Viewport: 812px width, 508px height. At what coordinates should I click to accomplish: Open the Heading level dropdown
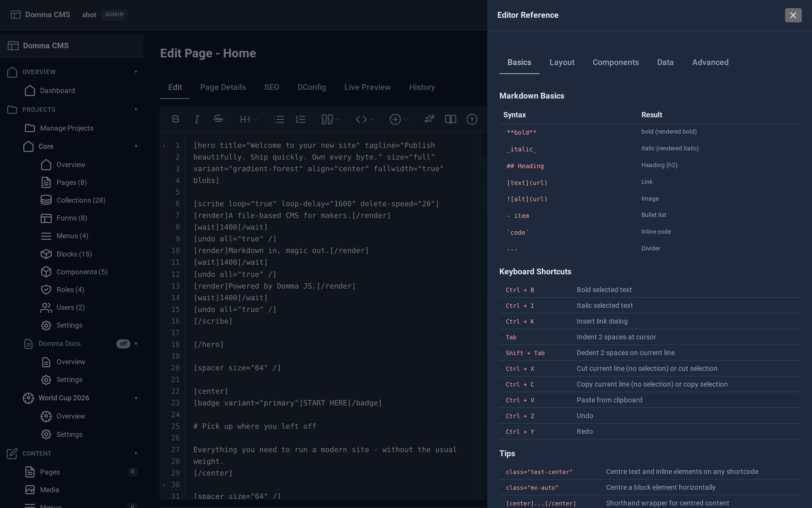pyautogui.click(x=249, y=119)
